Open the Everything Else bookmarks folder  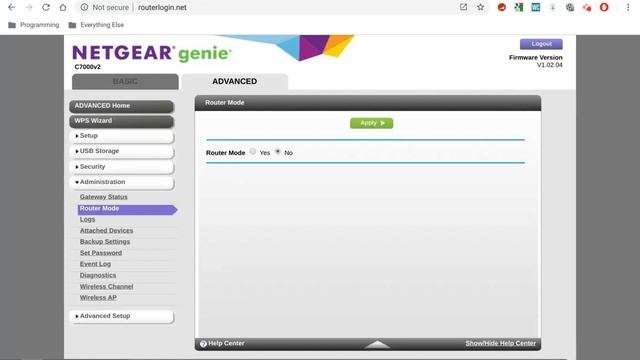pos(96,25)
